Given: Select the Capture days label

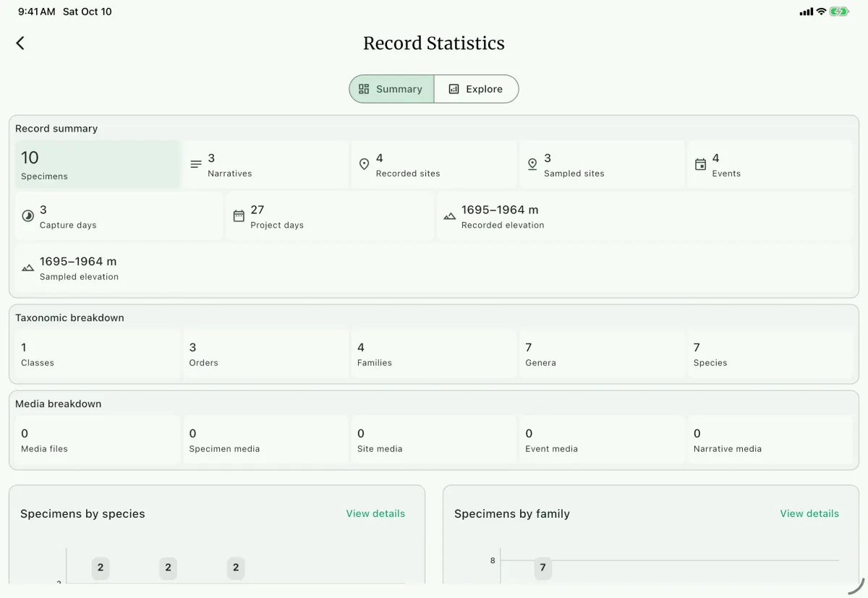Looking at the screenshot, I should point(68,225).
